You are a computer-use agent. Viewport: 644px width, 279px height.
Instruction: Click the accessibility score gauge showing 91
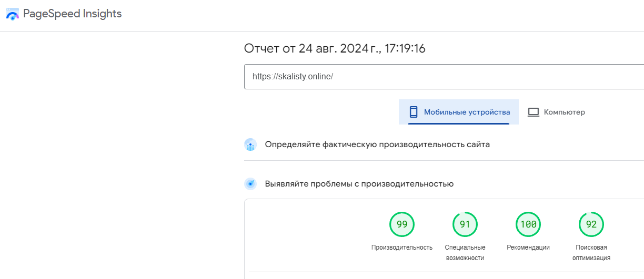point(465,224)
